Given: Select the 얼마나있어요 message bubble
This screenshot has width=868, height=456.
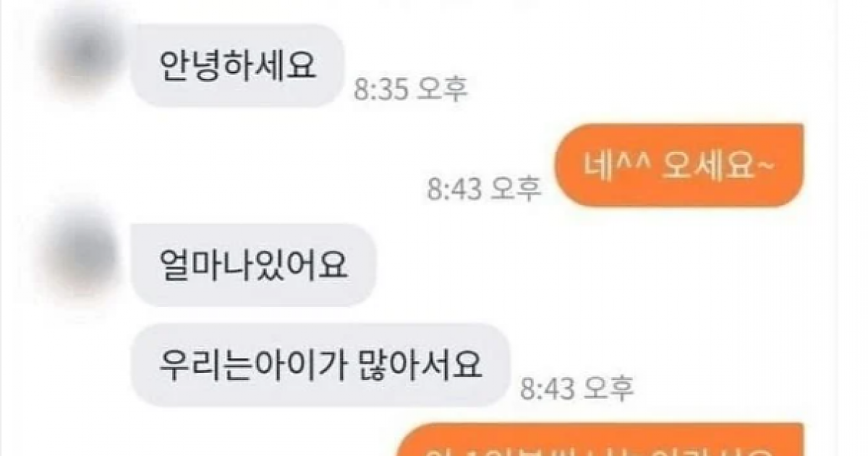Looking at the screenshot, I should pyautogui.click(x=254, y=265).
